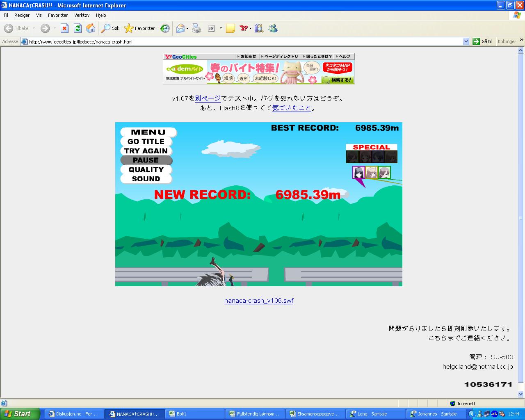Switch to the Johannes - Samtale taskbar window
Viewport: 525px width, 420px height.
point(436,414)
